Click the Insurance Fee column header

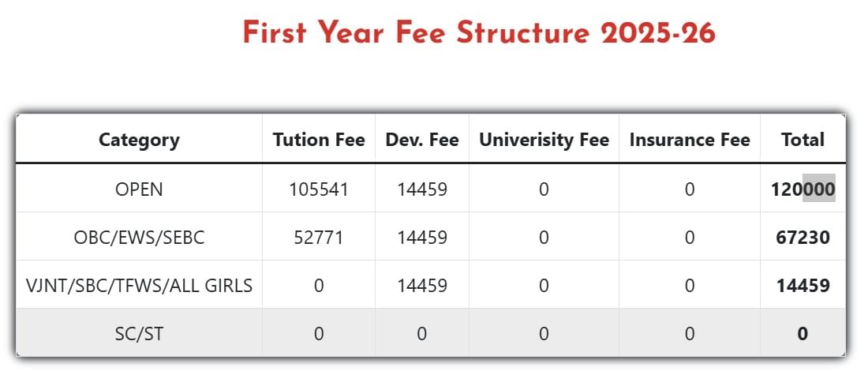(x=690, y=140)
